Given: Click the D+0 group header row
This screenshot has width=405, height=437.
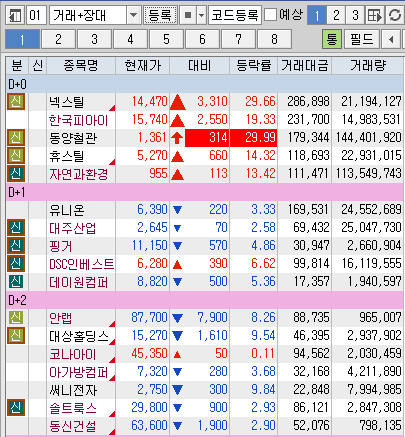Looking at the screenshot, I should tap(204, 84).
